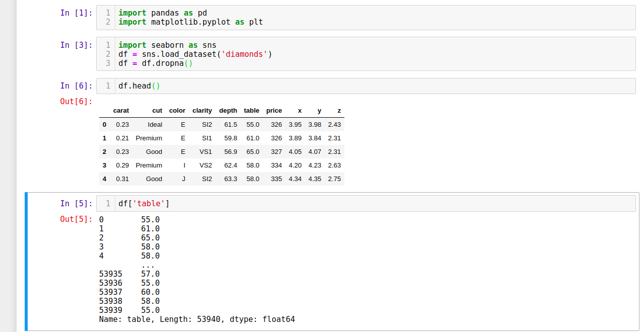644x332 pixels.
Task: Click the Premium value in row 3
Action: click(x=149, y=165)
